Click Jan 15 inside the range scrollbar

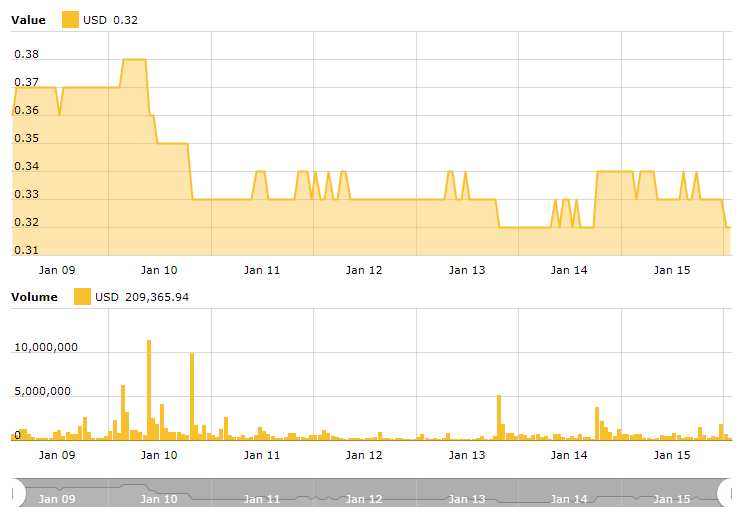(x=672, y=499)
